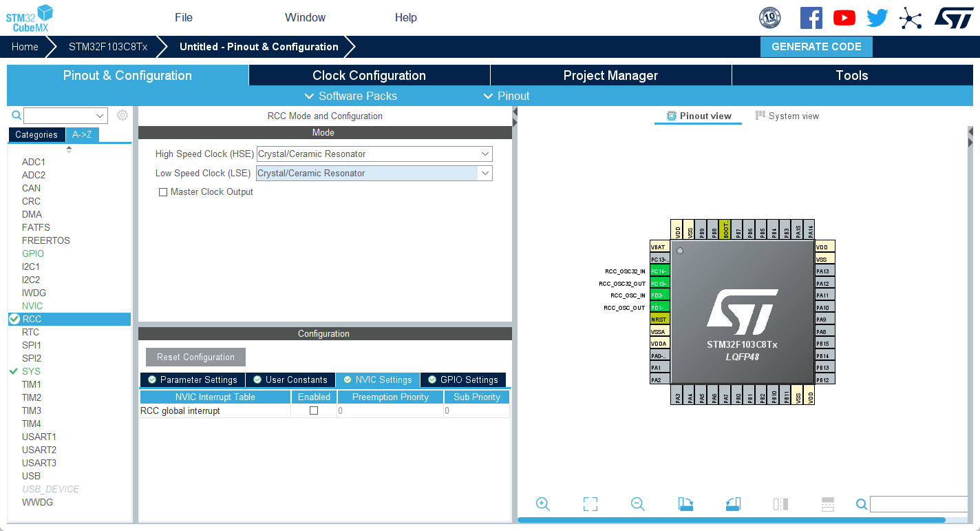Switch to System view
This screenshot has width=980, height=531.
(x=787, y=116)
